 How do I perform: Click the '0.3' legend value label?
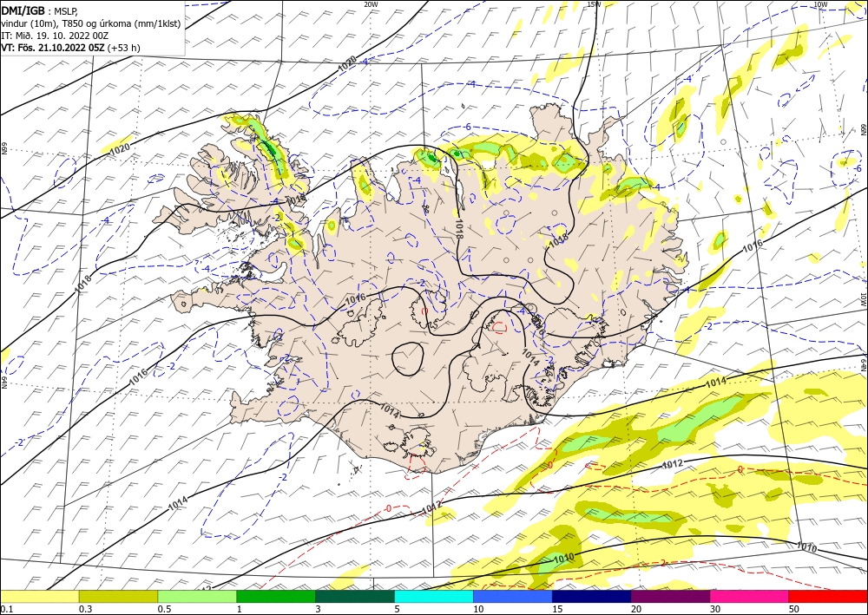click(x=85, y=609)
